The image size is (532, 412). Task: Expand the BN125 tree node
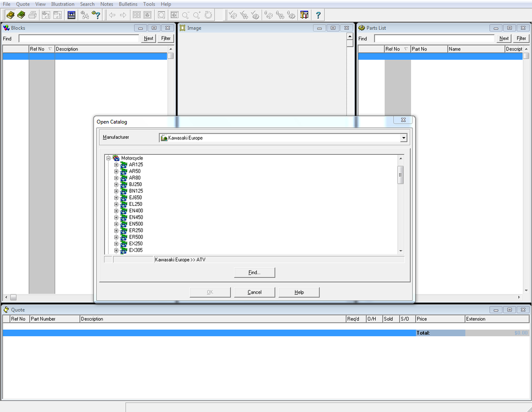[116, 191]
